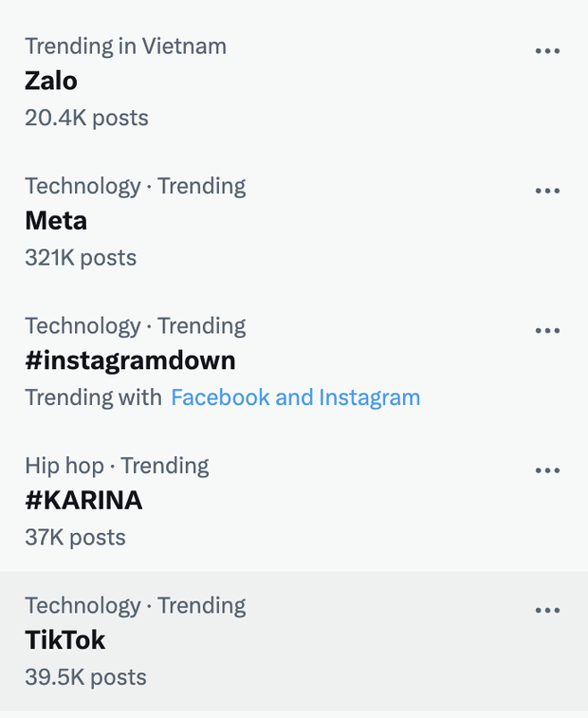Open the #instagramdown hashtag

coord(130,360)
